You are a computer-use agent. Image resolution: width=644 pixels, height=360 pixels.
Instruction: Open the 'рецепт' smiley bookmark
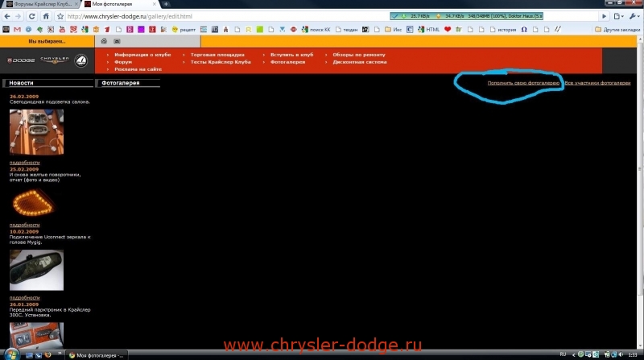184,30
